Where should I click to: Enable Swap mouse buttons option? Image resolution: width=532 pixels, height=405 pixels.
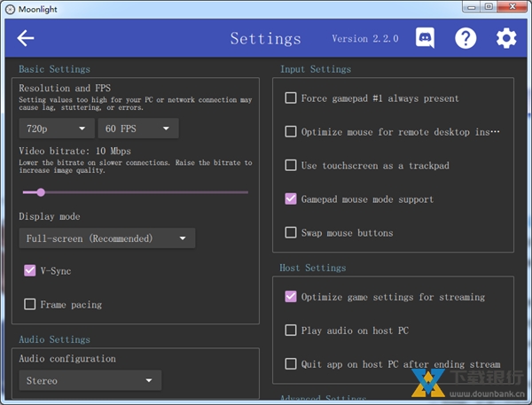(x=291, y=233)
